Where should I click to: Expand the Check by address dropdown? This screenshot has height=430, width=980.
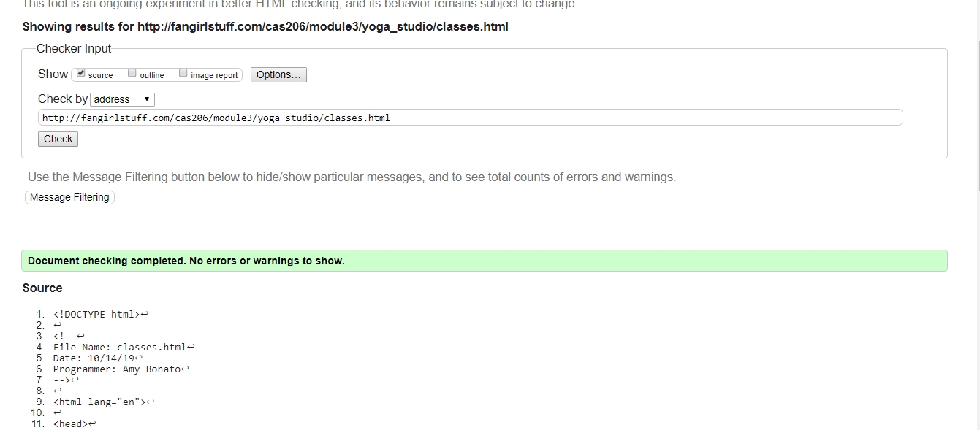pyautogui.click(x=123, y=99)
